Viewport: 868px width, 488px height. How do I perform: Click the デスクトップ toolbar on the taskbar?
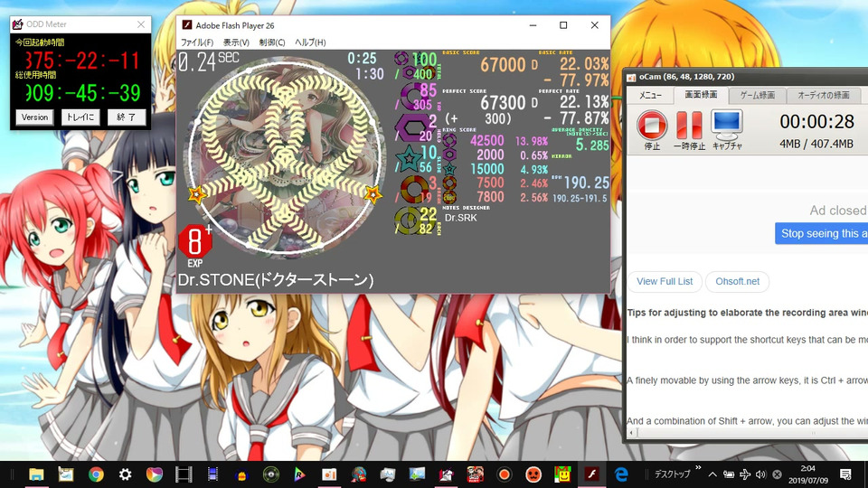(672, 474)
